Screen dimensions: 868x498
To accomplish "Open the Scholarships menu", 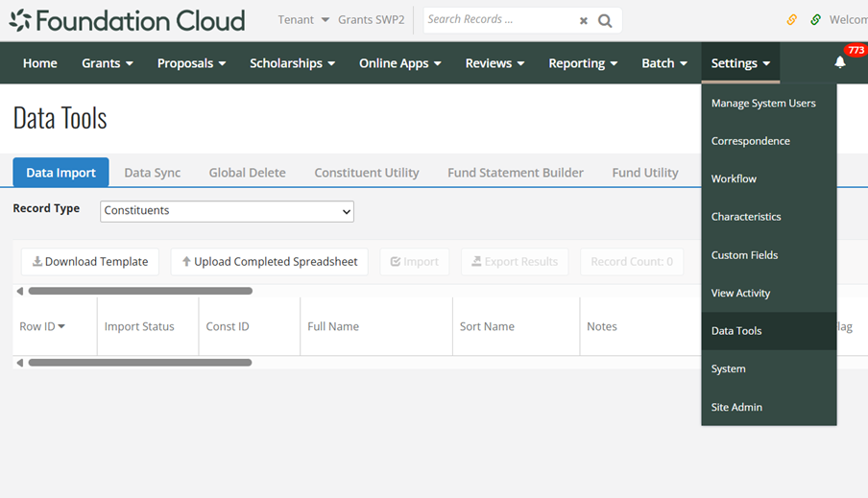I will pyautogui.click(x=292, y=63).
